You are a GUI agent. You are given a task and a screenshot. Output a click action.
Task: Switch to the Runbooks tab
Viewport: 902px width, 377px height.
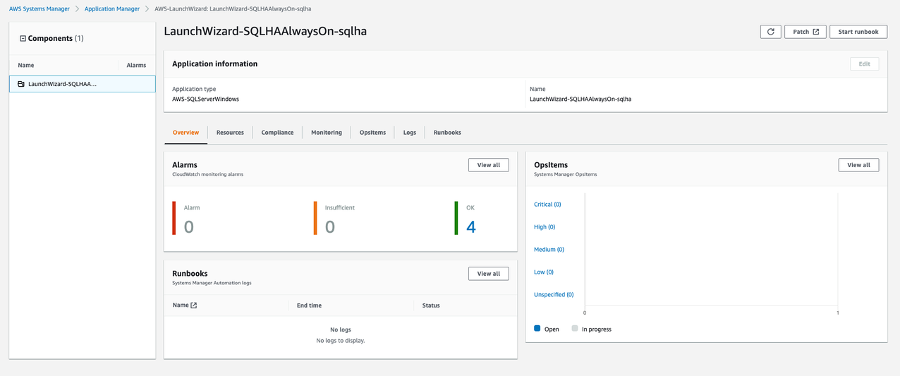pos(447,132)
